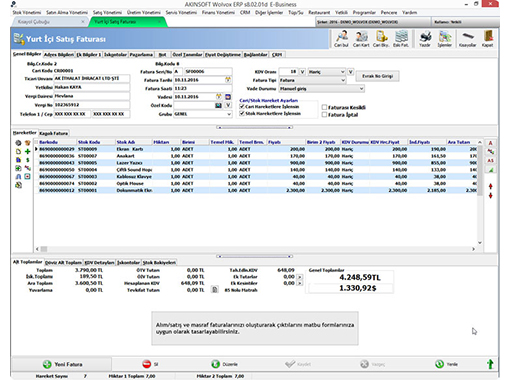Click the Stok Kodu column header
This screenshot has width=510, height=380.
click(96, 142)
